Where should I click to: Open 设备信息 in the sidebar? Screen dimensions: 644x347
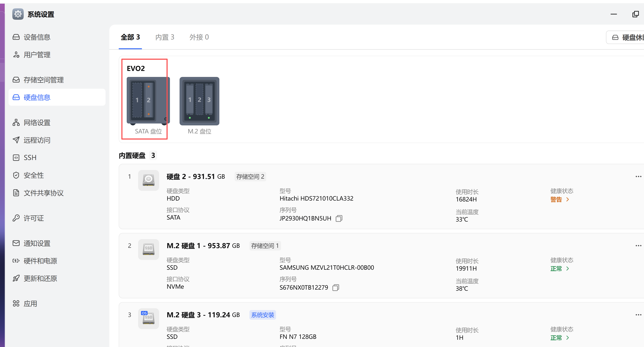(x=37, y=37)
